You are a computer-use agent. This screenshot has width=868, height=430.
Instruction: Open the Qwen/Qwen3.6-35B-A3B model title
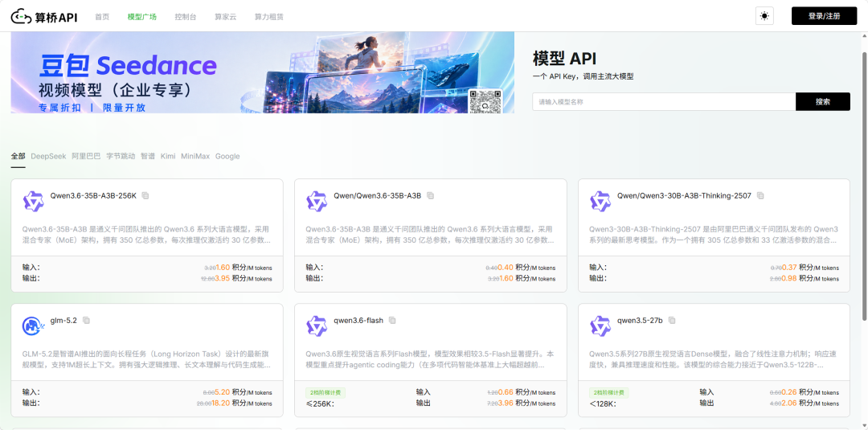pyautogui.click(x=378, y=195)
